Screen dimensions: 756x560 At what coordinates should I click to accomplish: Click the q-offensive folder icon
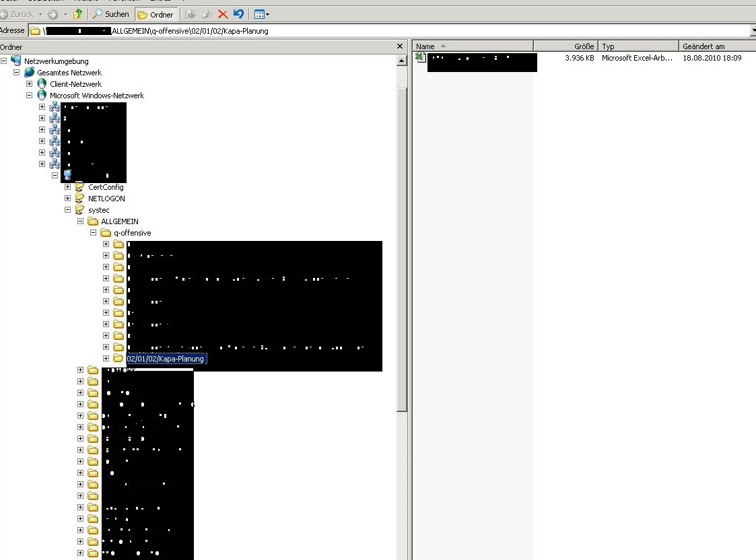tap(106, 233)
